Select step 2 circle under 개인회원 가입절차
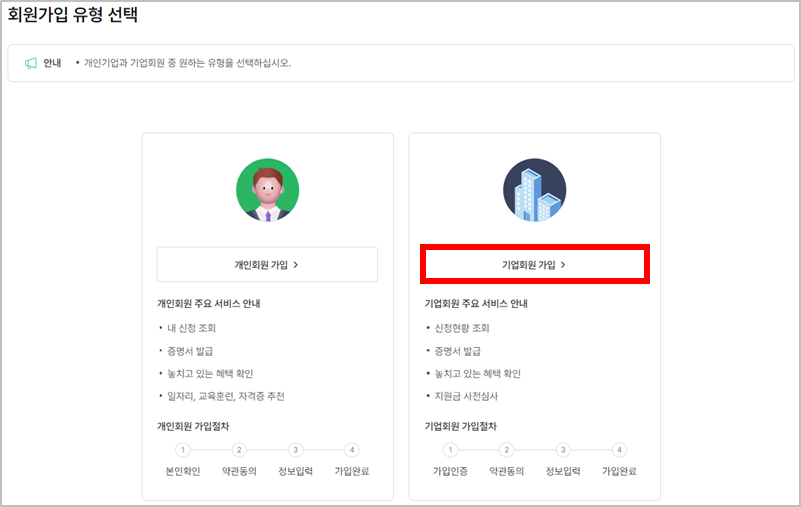The height and width of the screenshot is (507, 801). (239, 450)
